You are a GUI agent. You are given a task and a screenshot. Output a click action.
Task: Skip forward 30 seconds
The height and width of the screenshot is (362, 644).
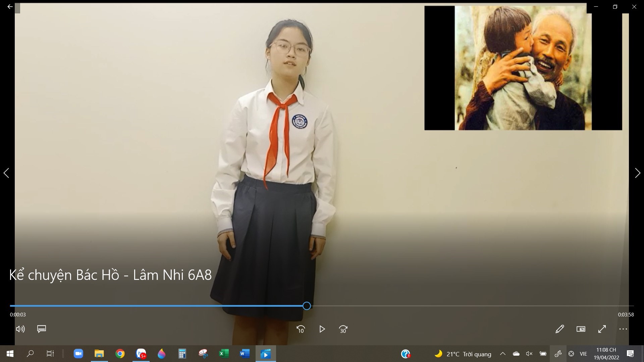(x=343, y=329)
